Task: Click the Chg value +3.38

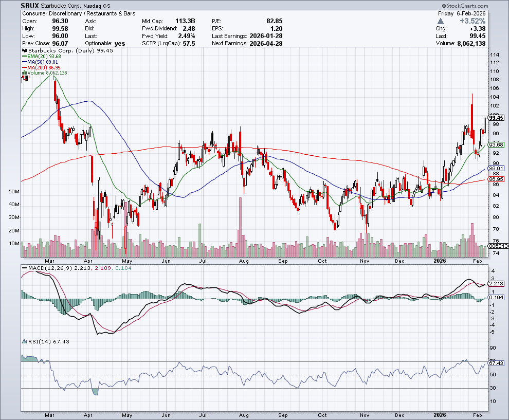Action: 478,29
